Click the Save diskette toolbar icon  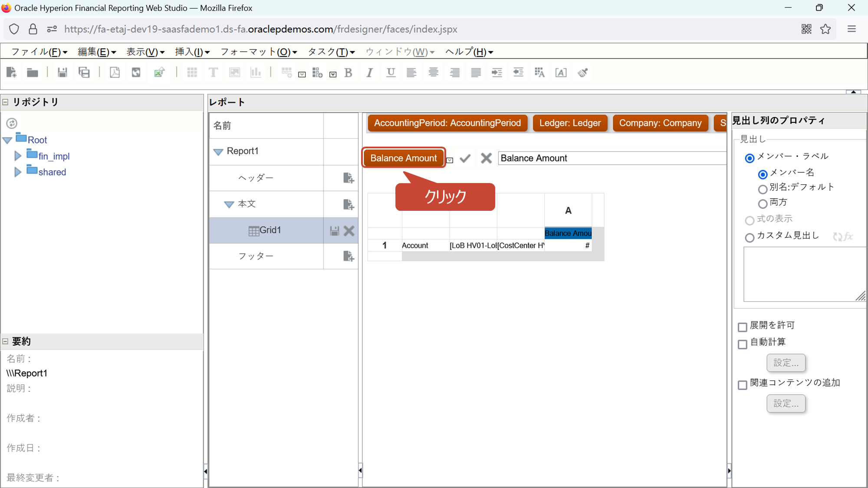[x=62, y=72]
